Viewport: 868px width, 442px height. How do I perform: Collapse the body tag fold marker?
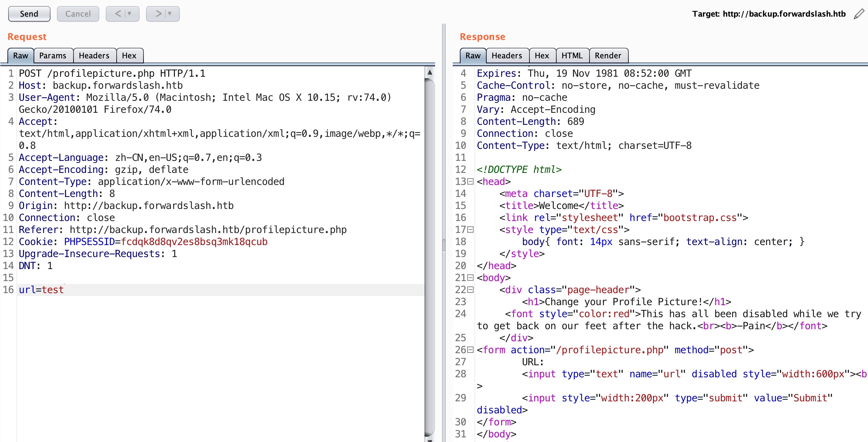coord(470,278)
